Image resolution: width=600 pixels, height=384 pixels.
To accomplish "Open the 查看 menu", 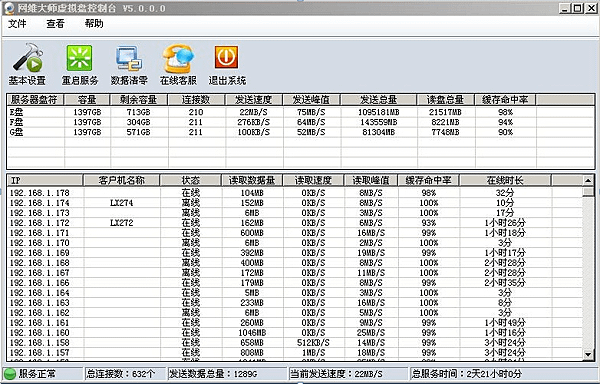I will point(55,24).
